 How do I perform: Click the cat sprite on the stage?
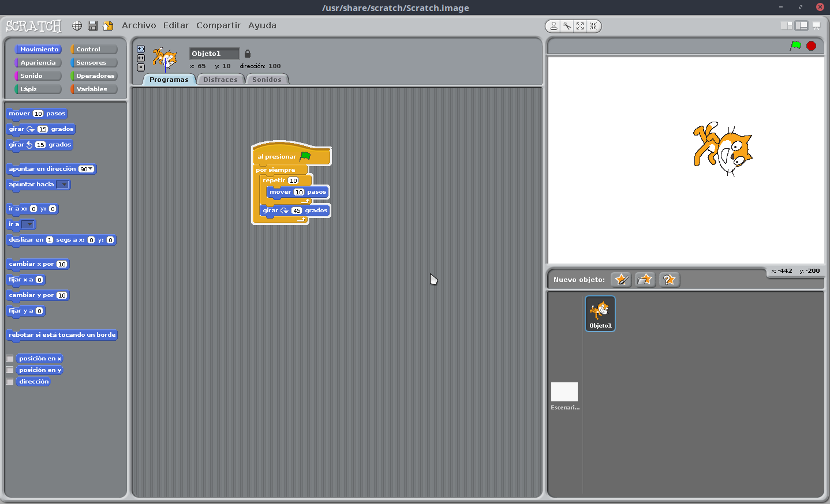tap(723, 149)
